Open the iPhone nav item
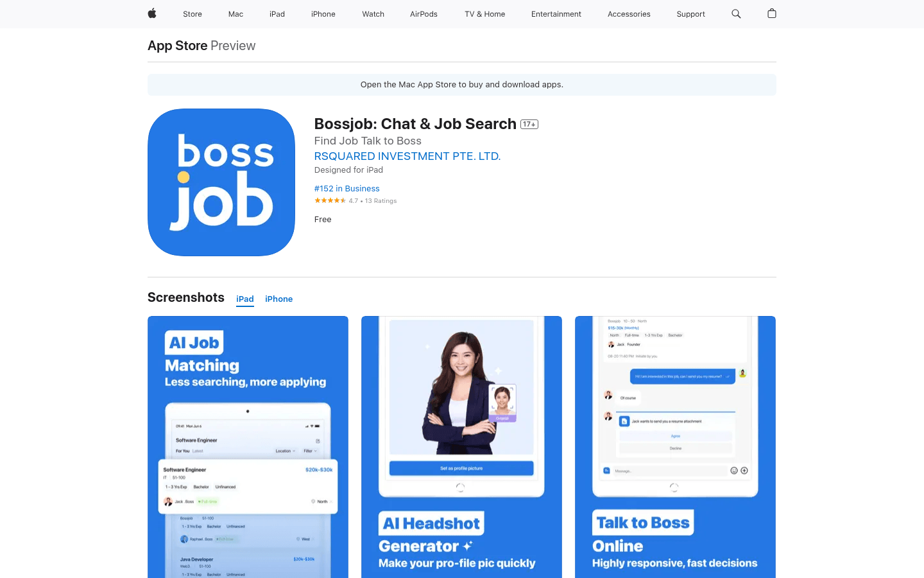Viewport: 924px width, 578px height. click(323, 14)
